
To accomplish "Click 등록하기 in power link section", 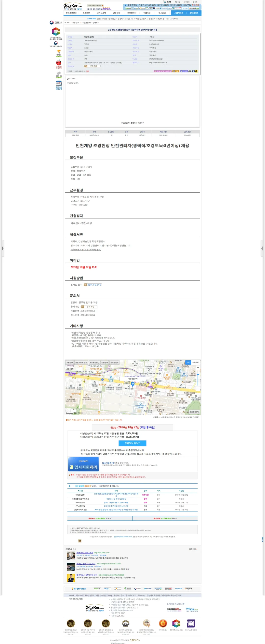I will tap(193, 549).
